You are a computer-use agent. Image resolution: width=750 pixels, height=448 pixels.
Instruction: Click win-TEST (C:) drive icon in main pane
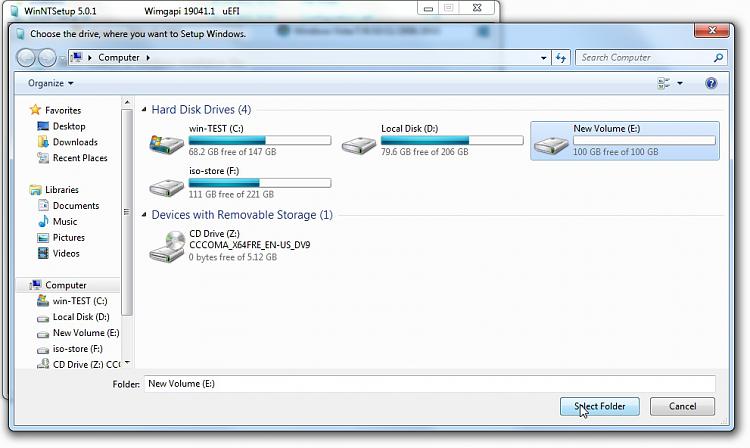click(166, 143)
